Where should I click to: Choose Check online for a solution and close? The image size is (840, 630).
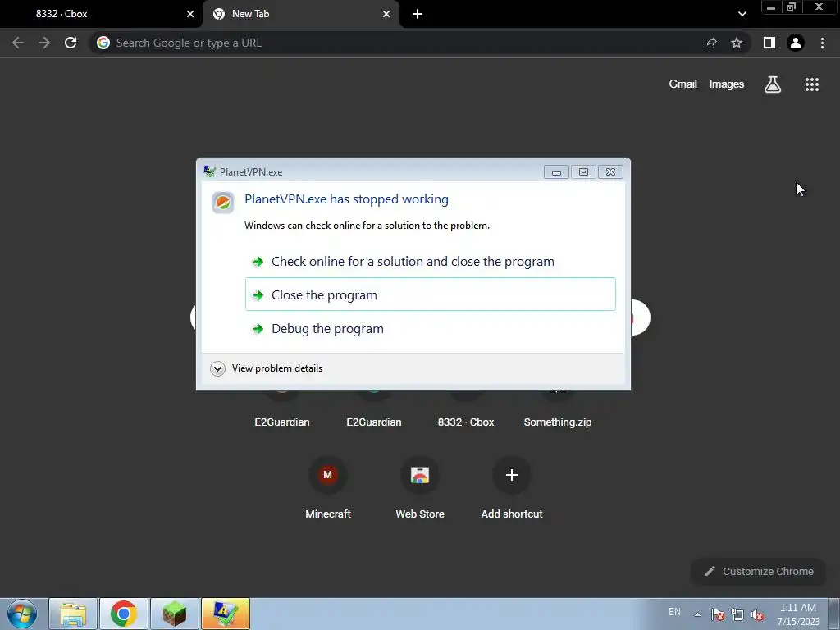click(x=430, y=262)
